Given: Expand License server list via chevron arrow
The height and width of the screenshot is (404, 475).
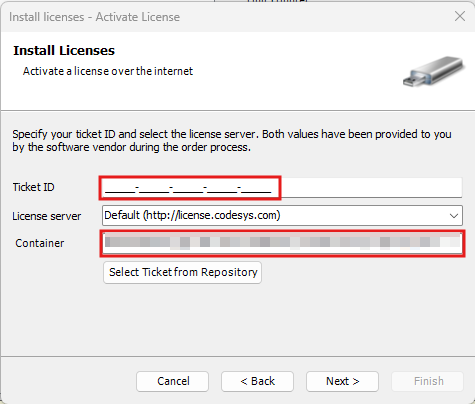Looking at the screenshot, I should 454,216.
